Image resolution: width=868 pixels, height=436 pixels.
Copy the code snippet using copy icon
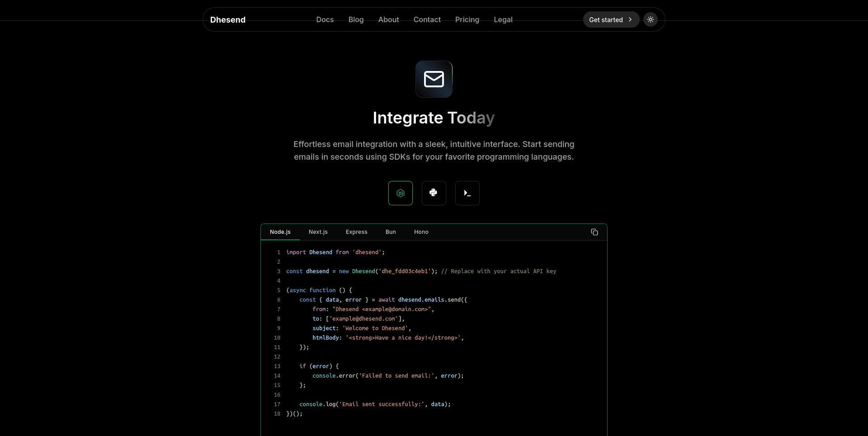(x=594, y=232)
